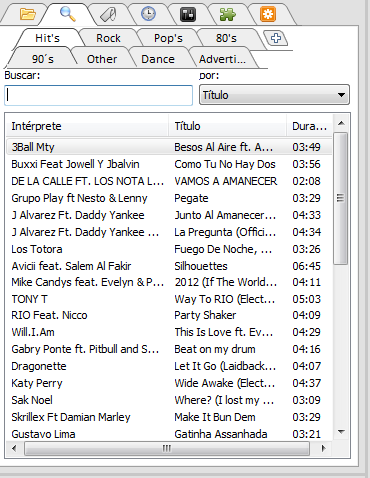370x478 pixels.
Task: Open the folder browser tab icon
Action: click(x=27, y=14)
